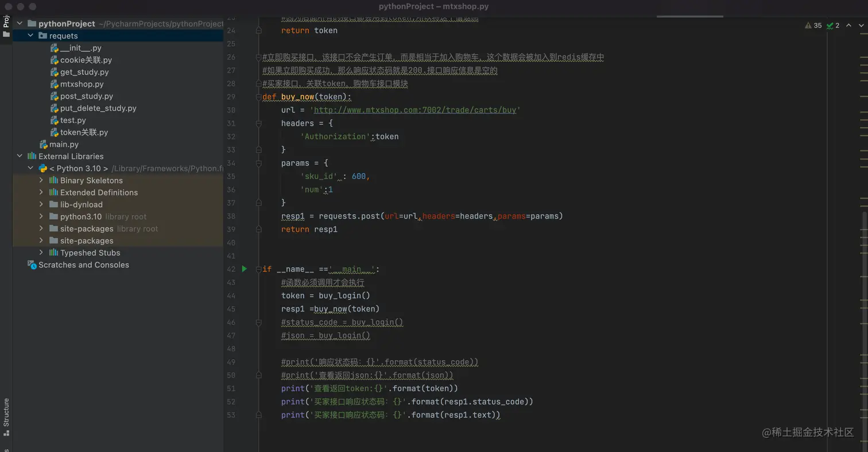Toggle the fold marker at params line 34
Viewport: 868px width, 452px height.
pyautogui.click(x=258, y=163)
